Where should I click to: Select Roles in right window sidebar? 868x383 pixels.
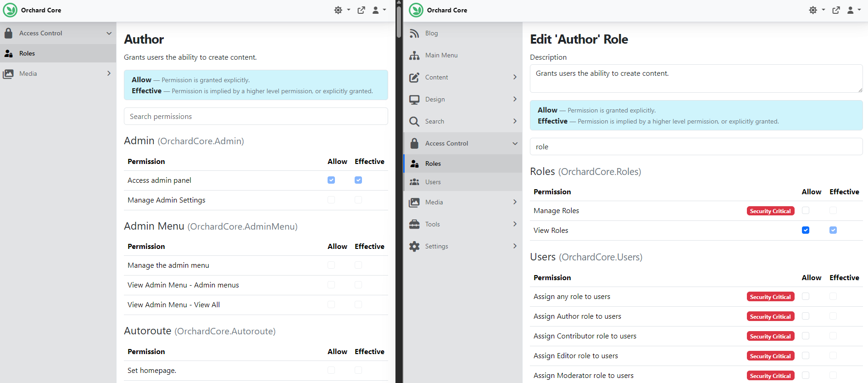pos(463,163)
